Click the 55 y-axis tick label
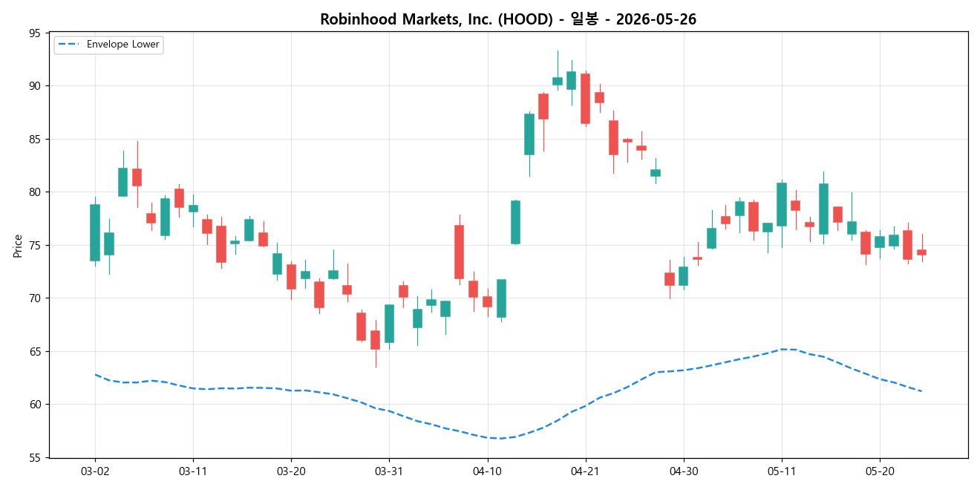The image size is (980, 490). click(x=35, y=458)
